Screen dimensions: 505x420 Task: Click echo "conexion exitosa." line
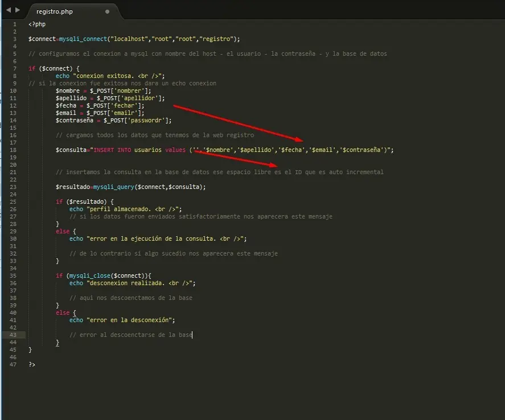tap(110, 76)
